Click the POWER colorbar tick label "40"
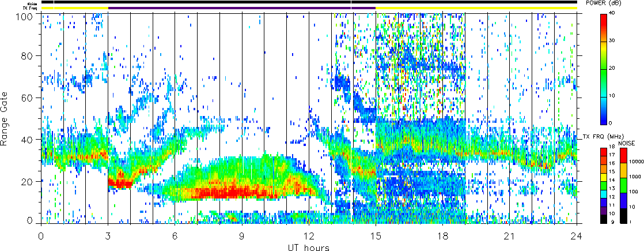The image size is (644, 251). click(x=612, y=14)
